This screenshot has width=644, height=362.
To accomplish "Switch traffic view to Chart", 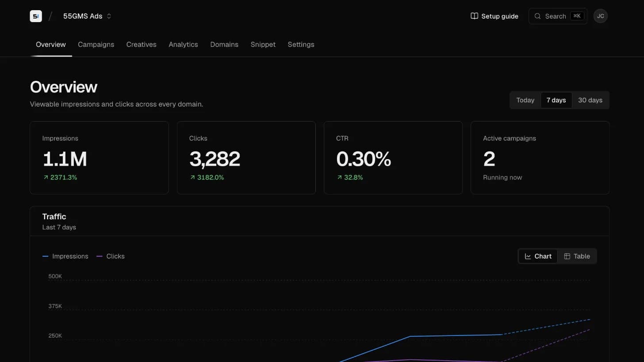I will click(x=538, y=256).
